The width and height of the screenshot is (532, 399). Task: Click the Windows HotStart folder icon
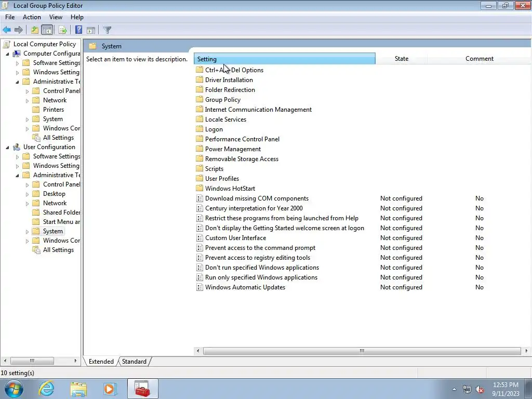point(199,188)
